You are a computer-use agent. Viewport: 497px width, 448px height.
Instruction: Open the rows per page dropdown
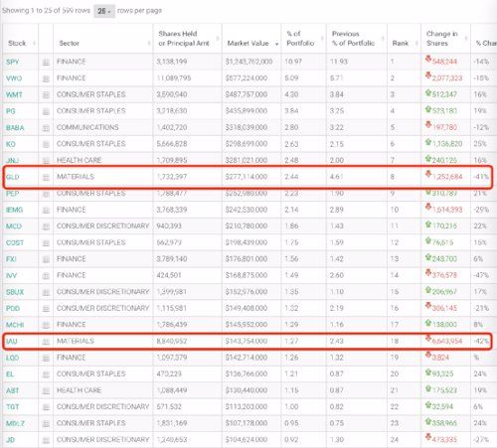click(x=104, y=11)
